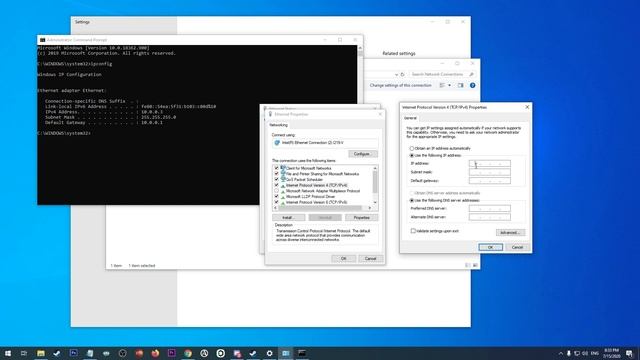Uncheck Client for Microsoft Networks
Viewport: 640px width, 360px height.
[x=276, y=168]
